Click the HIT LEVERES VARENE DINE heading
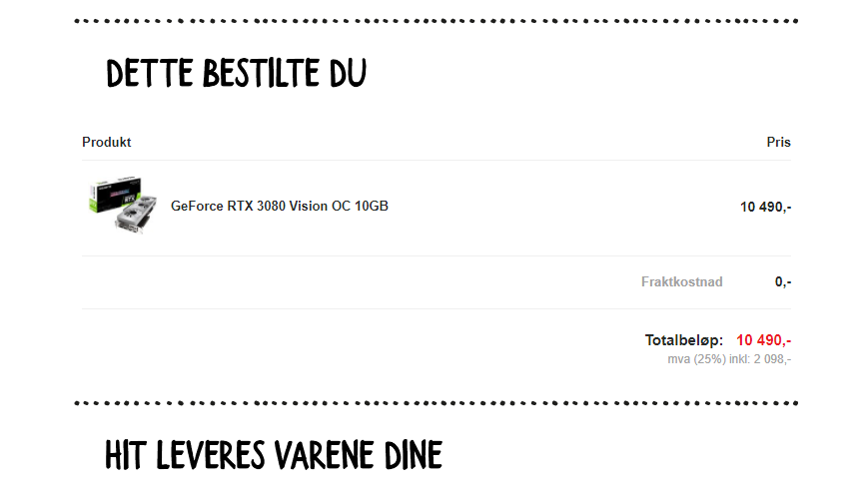The image size is (868, 487). coord(274,455)
